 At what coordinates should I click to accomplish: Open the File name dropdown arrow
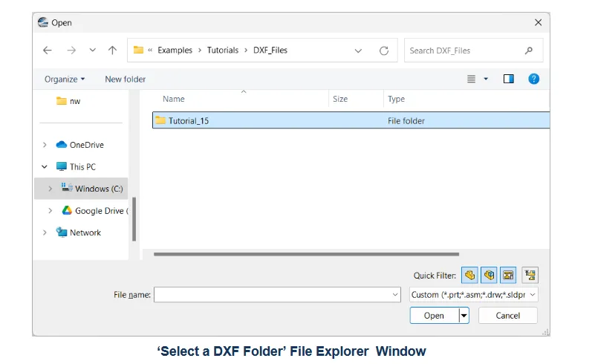pos(395,295)
